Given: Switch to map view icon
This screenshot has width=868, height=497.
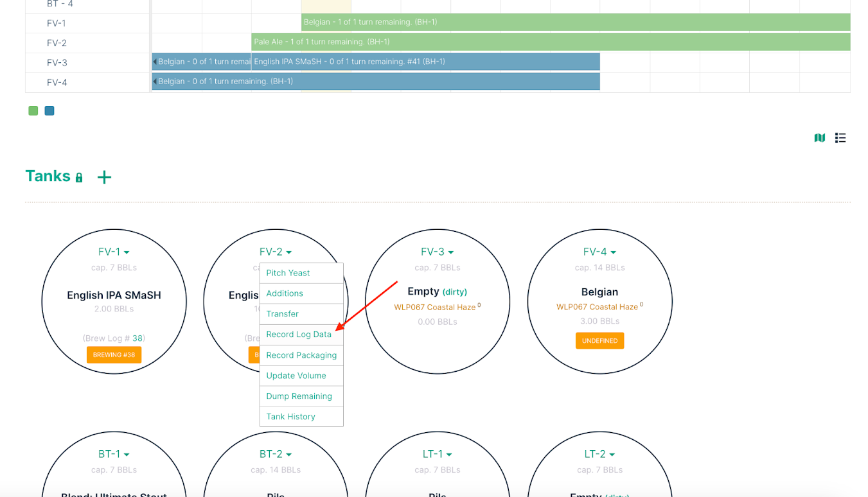Looking at the screenshot, I should click(x=820, y=138).
